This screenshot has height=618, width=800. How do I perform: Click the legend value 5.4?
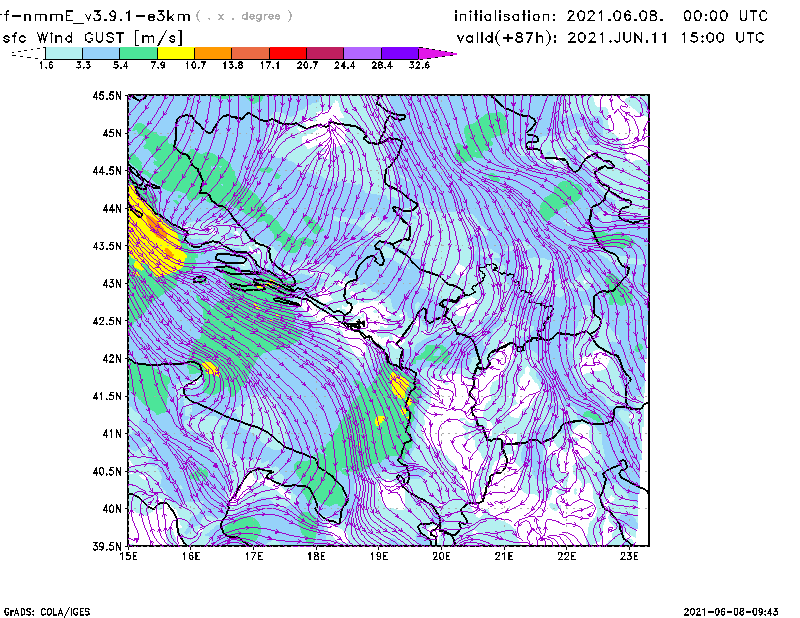(x=120, y=65)
